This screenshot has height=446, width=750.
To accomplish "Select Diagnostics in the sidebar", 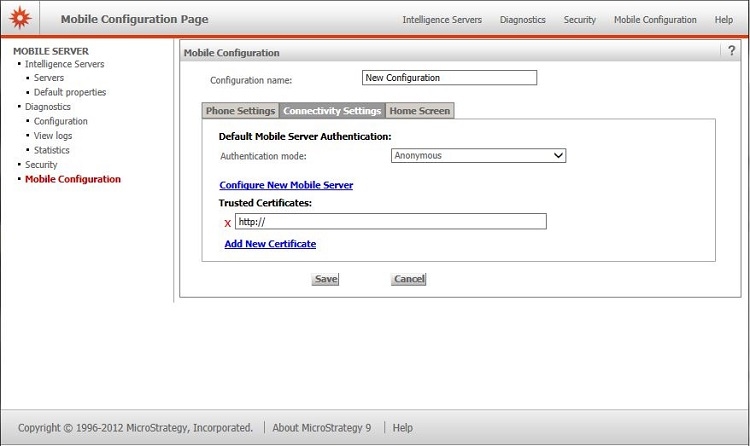I will click(47, 107).
